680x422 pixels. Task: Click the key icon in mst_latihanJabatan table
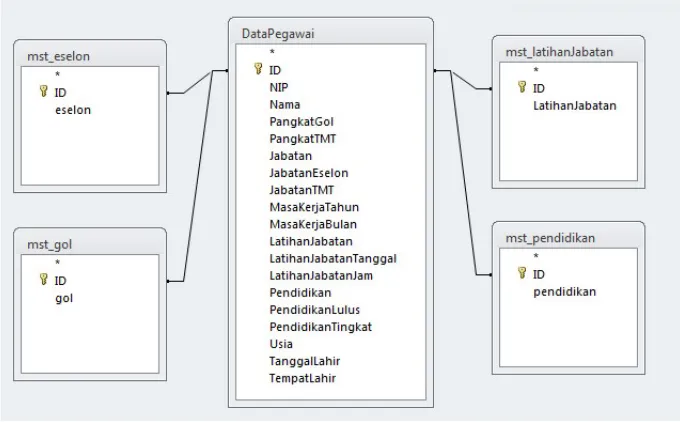tap(522, 87)
